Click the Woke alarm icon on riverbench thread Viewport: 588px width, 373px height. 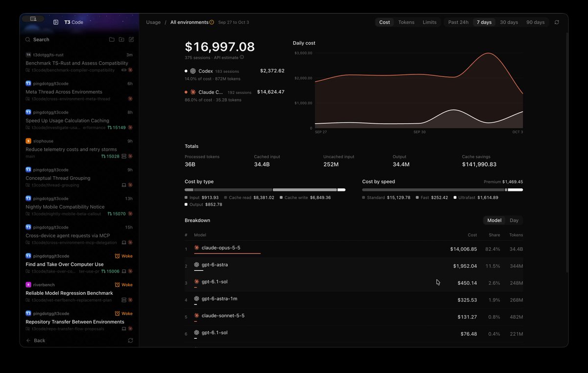pyautogui.click(x=117, y=285)
